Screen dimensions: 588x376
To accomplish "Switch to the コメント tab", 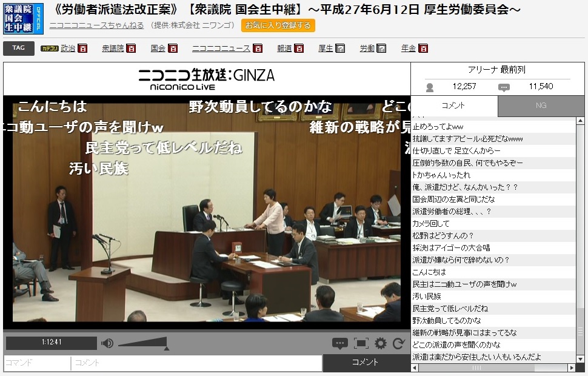I will click(x=454, y=106).
